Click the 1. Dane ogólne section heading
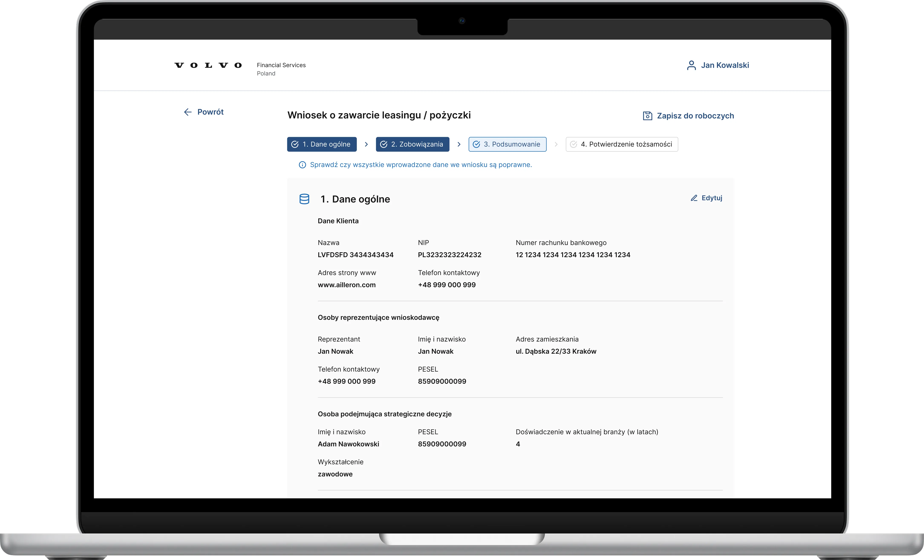The image size is (924, 560). pyautogui.click(x=356, y=199)
